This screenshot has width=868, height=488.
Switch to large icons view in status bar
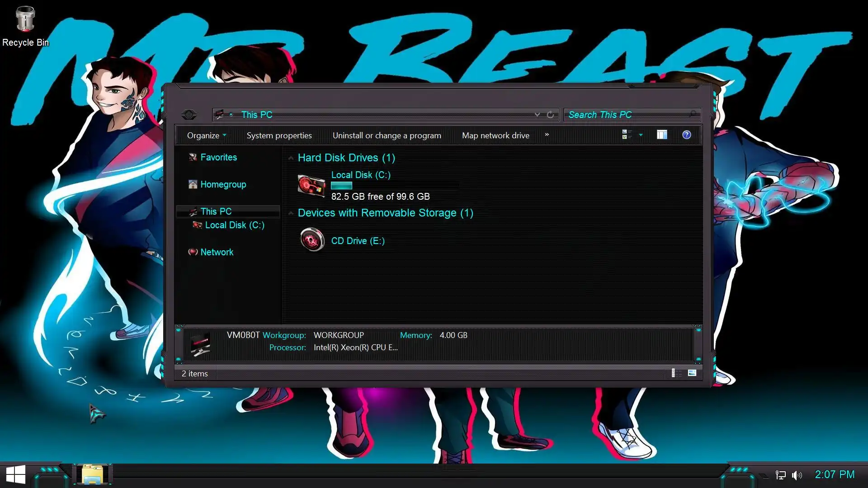pos(692,373)
